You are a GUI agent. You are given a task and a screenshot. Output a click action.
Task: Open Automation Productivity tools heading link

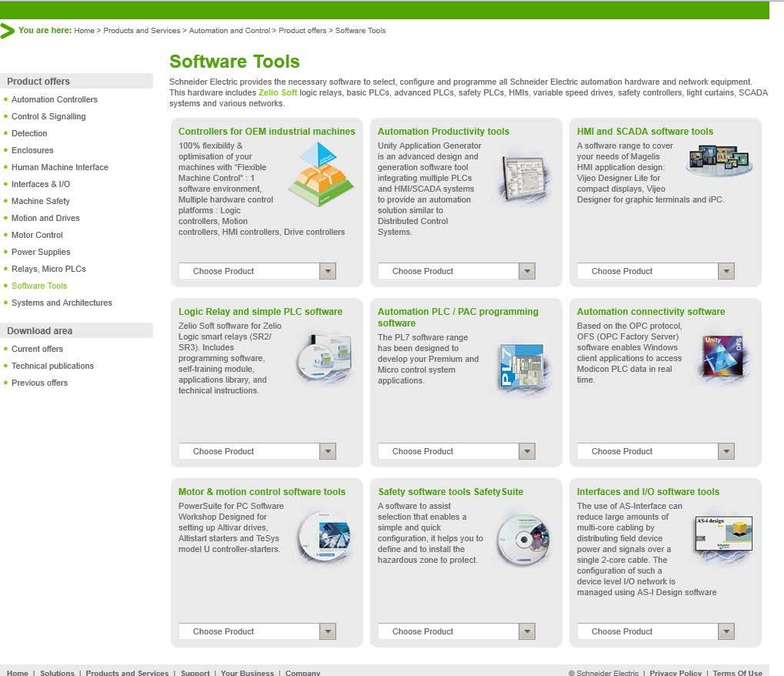click(443, 132)
